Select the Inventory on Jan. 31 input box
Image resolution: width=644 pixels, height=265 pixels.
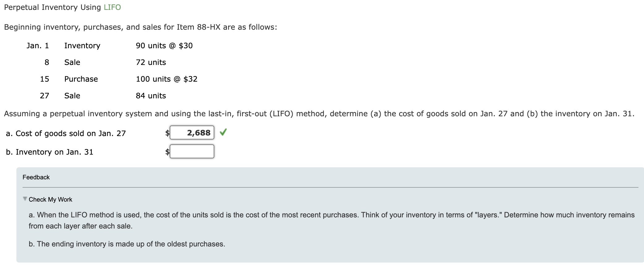point(192,151)
